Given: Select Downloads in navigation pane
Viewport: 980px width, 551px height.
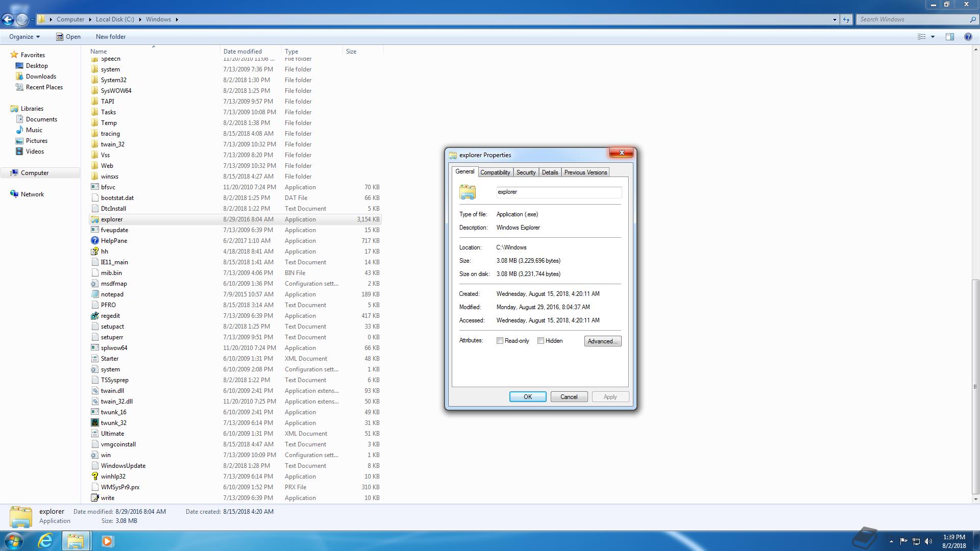Looking at the screenshot, I should click(41, 77).
